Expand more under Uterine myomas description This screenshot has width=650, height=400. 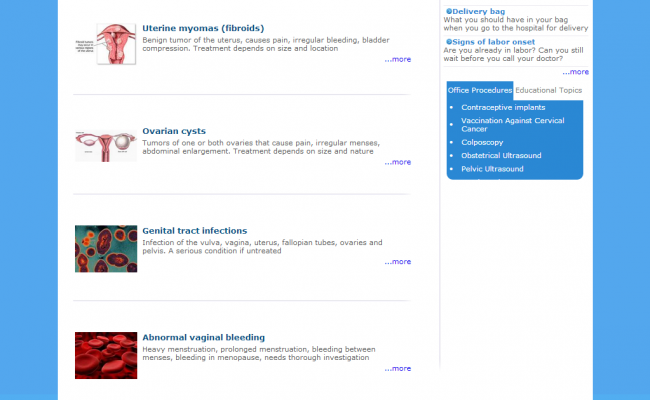pyautogui.click(x=397, y=60)
